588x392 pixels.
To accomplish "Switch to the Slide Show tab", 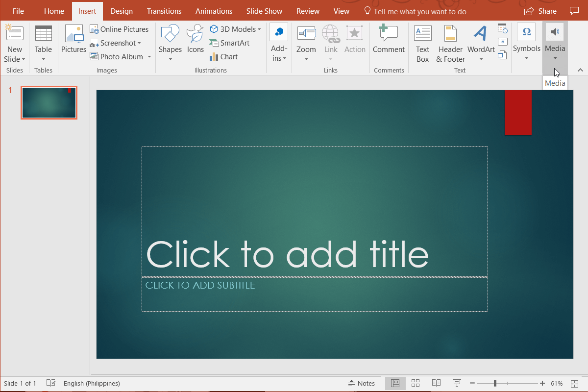I will coord(264,11).
